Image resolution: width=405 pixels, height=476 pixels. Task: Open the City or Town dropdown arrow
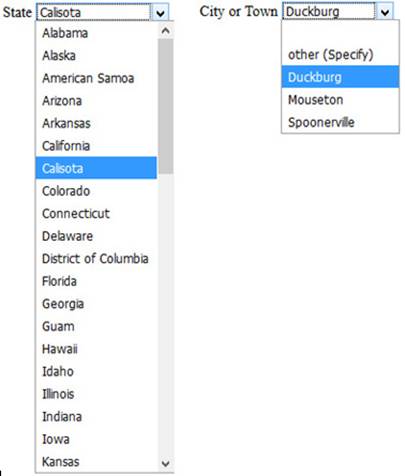pos(385,12)
